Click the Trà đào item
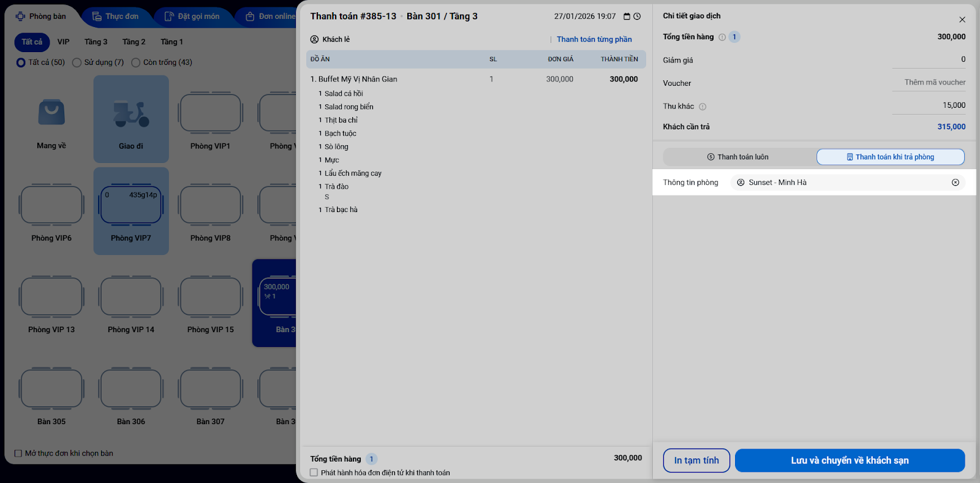The height and width of the screenshot is (483, 980). tap(336, 187)
